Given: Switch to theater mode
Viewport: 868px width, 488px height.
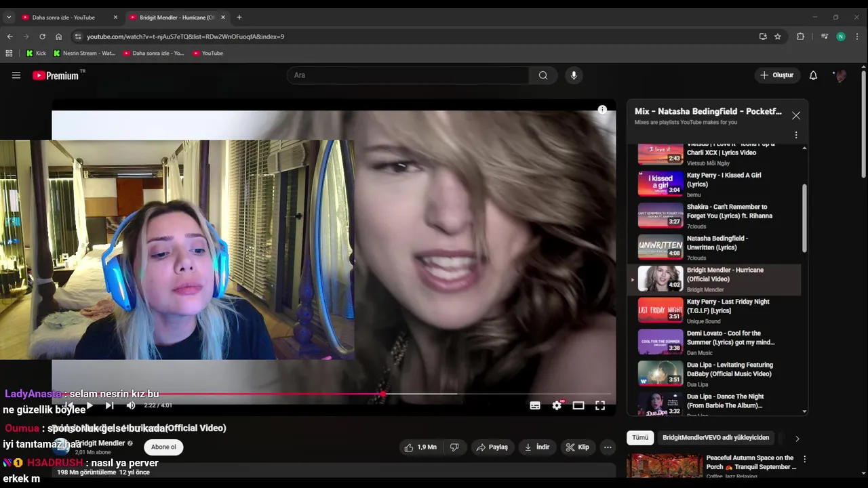Looking at the screenshot, I should (578, 405).
